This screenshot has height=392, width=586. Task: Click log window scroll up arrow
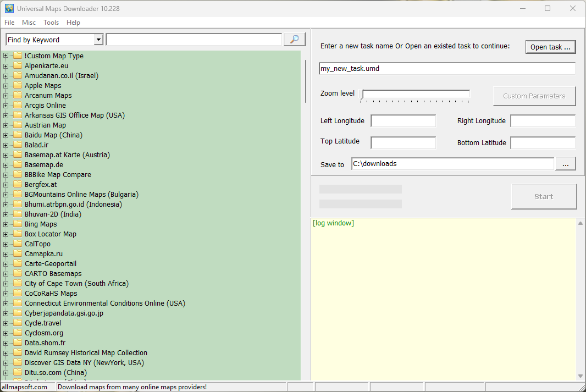[x=581, y=223]
